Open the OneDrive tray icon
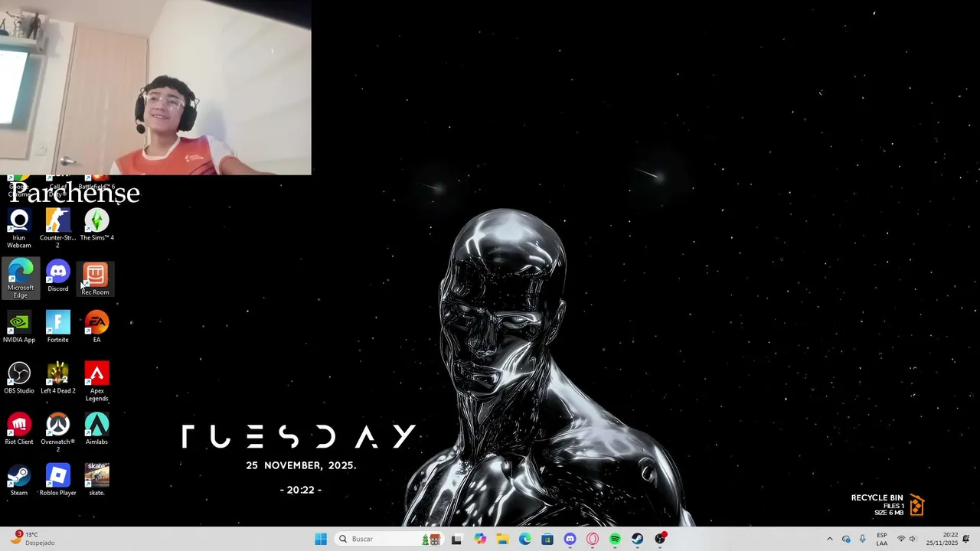This screenshot has height=551, width=980. tap(846, 539)
